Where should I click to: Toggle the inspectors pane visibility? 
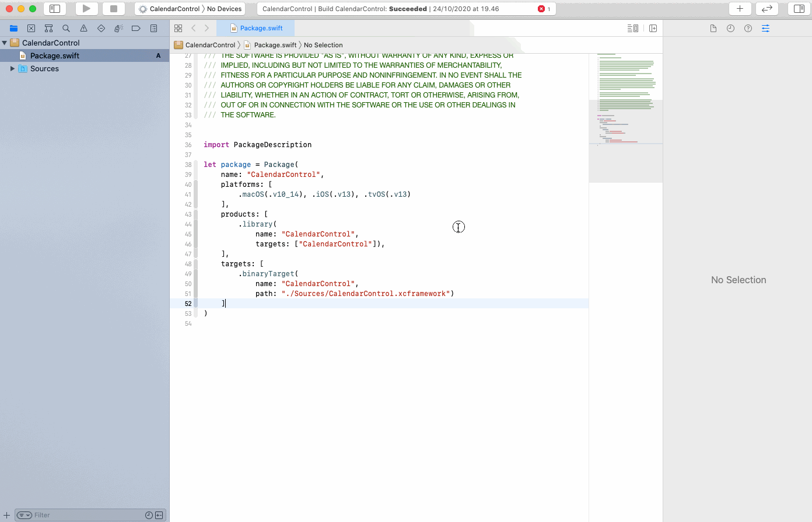[x=799, y=9]
